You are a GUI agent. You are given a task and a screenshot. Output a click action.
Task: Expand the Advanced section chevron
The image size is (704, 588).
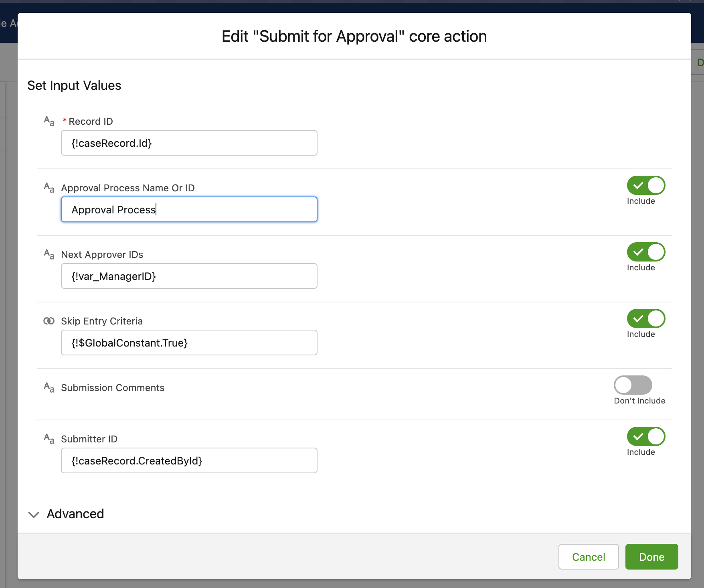(x=34, y=514)
